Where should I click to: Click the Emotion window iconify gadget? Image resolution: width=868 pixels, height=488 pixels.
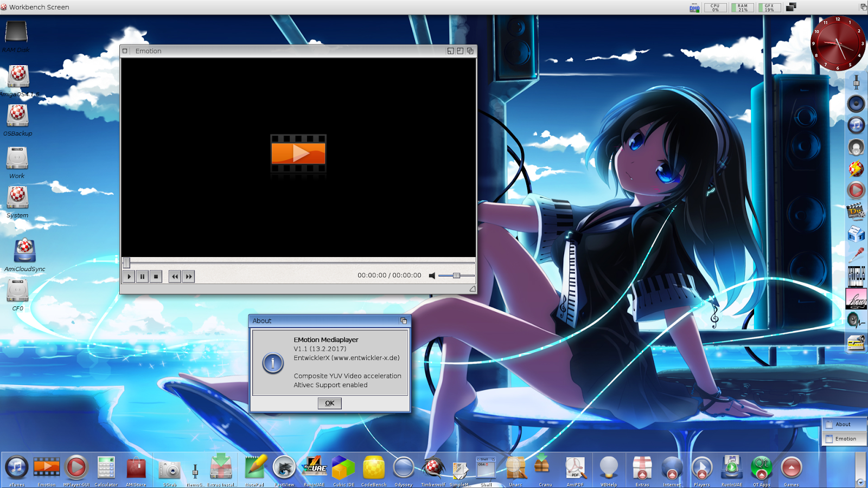pyautogui.click(x=450, y=51)
